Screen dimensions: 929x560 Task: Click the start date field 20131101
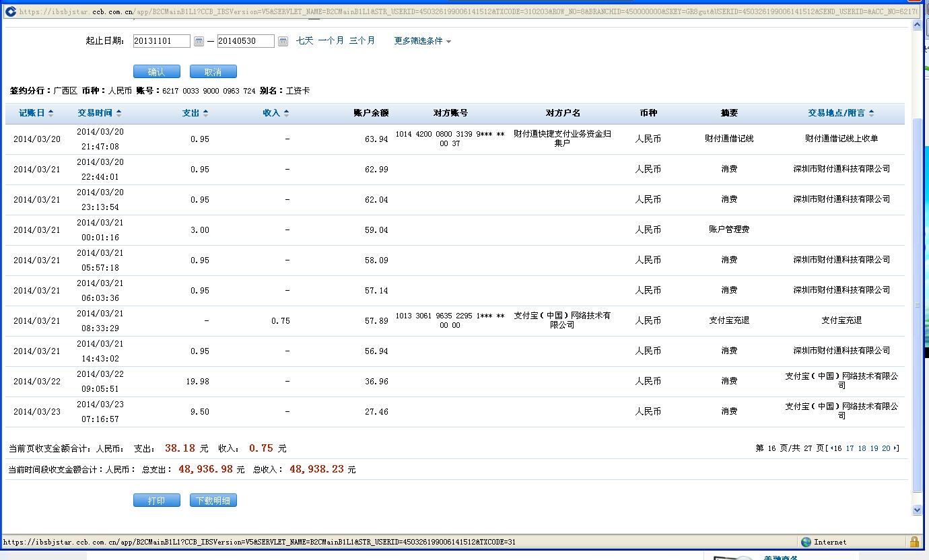(162, 41)
